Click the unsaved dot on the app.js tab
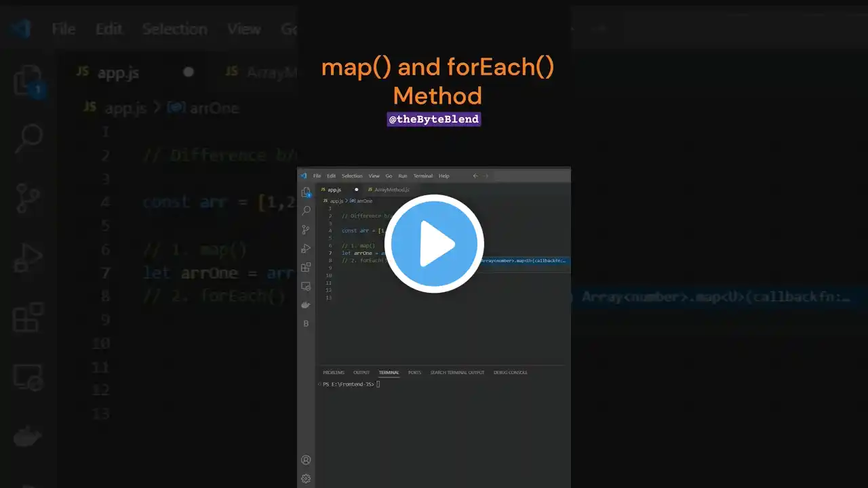 pos(356,190)
